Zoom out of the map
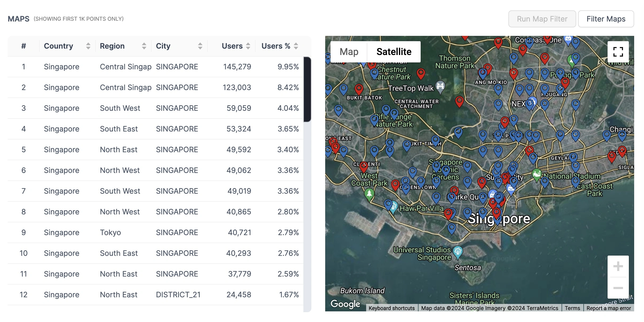644x322 pixels. 618,288
